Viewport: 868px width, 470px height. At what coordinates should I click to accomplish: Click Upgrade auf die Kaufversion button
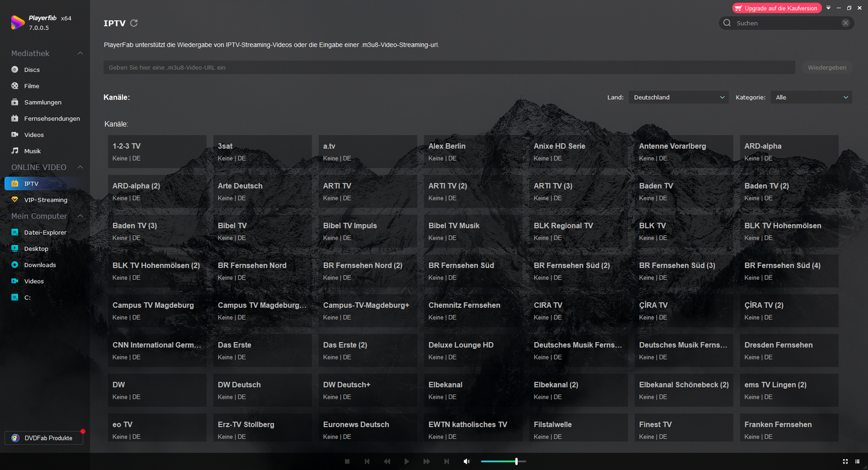pos(776,8)
